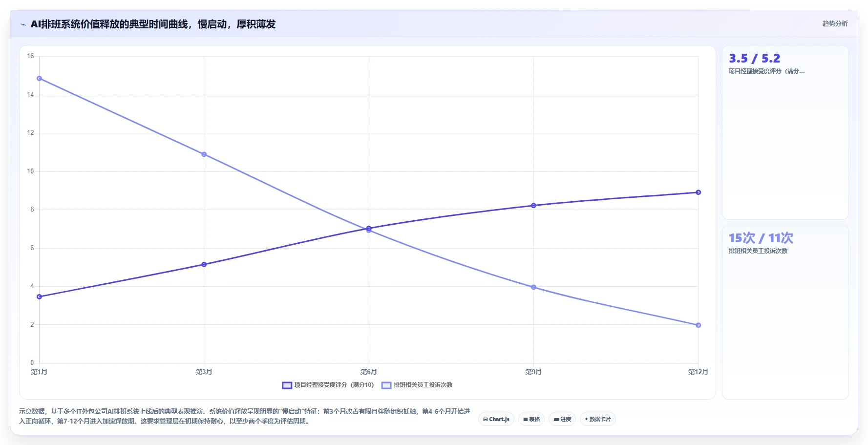Click the 表格 badge
Screen dimensions: 868x445
coord(531,419)
